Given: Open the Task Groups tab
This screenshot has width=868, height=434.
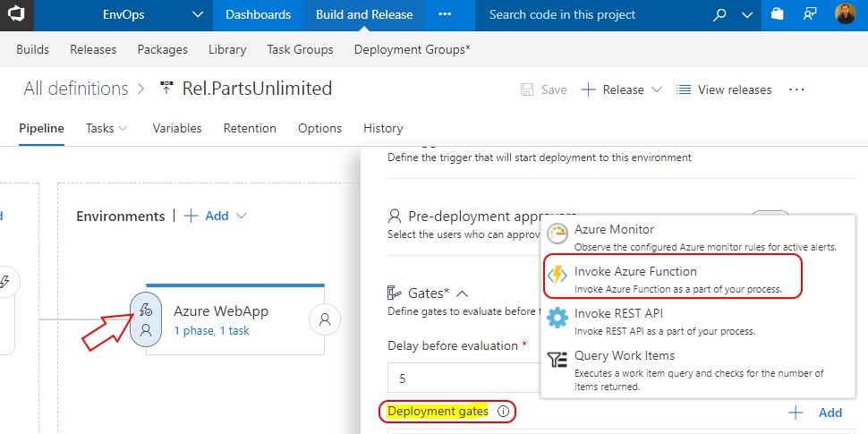Looking at the screenshot, I should pyautogui.click(x=300, y=49).
